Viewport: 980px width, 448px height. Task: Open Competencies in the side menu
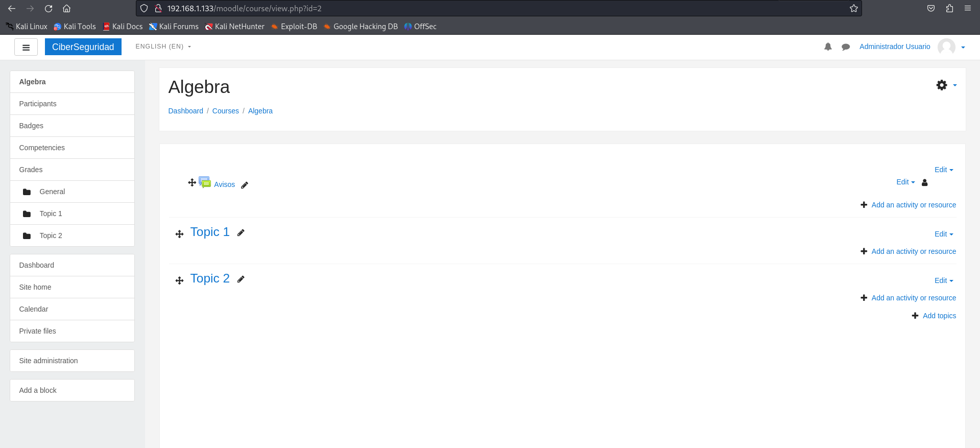pos(72,148)
